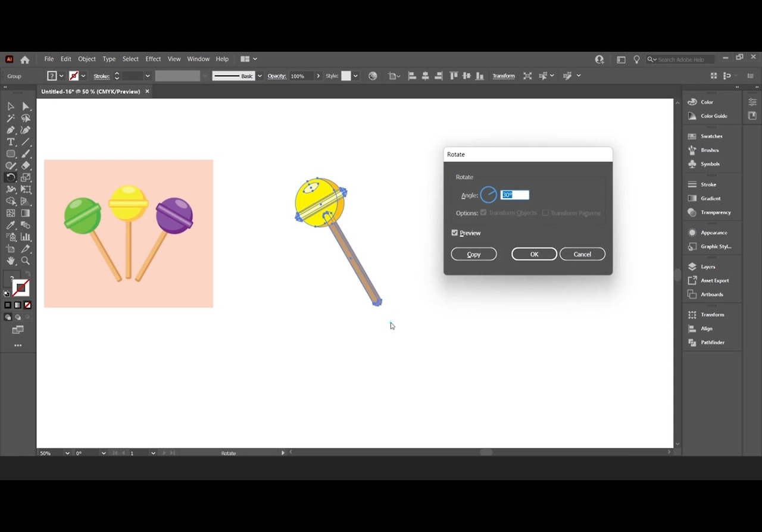
Task: Click Horizontal Align Center icon
Action: click(425, 76)
